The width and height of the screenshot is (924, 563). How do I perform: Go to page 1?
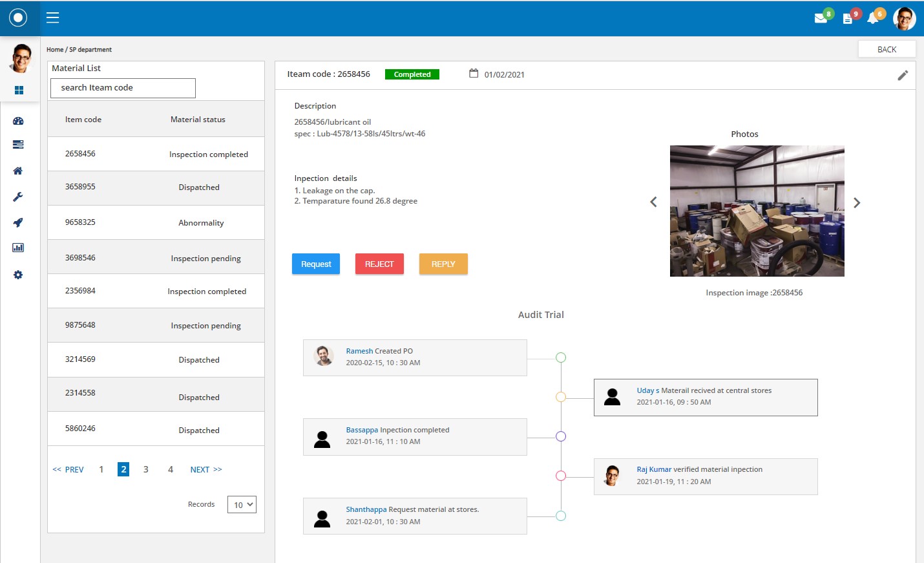coord(101,469)
